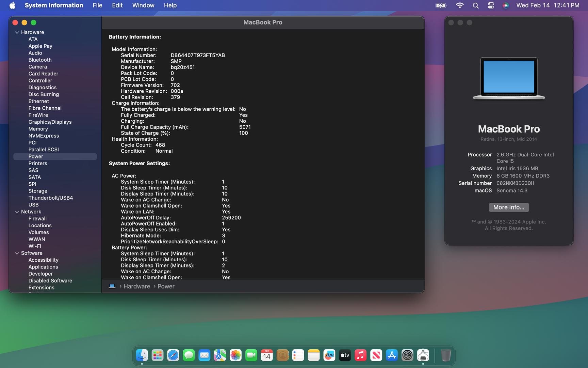Click the battery charging status icon

(x=441, y=5)
